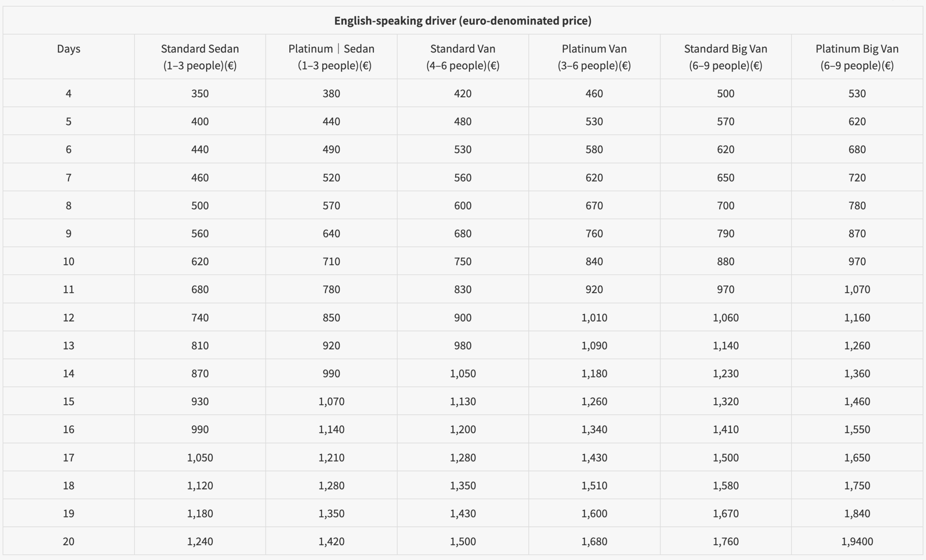Click the 'Days' column header

coord(68,49)
